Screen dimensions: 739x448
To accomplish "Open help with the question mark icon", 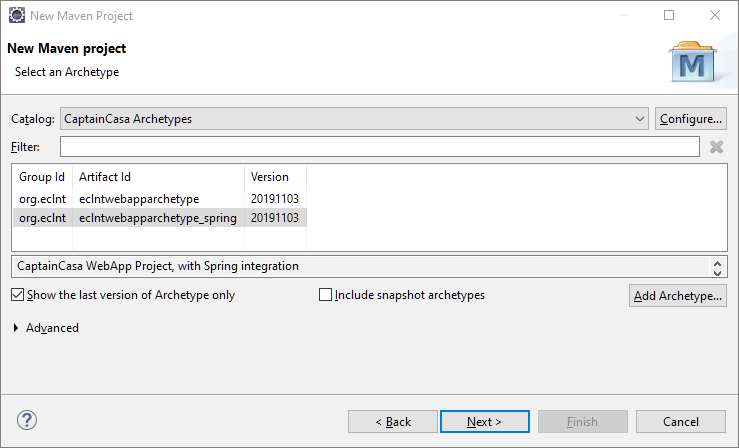I will pyautogui.click(x=27, y=420).
